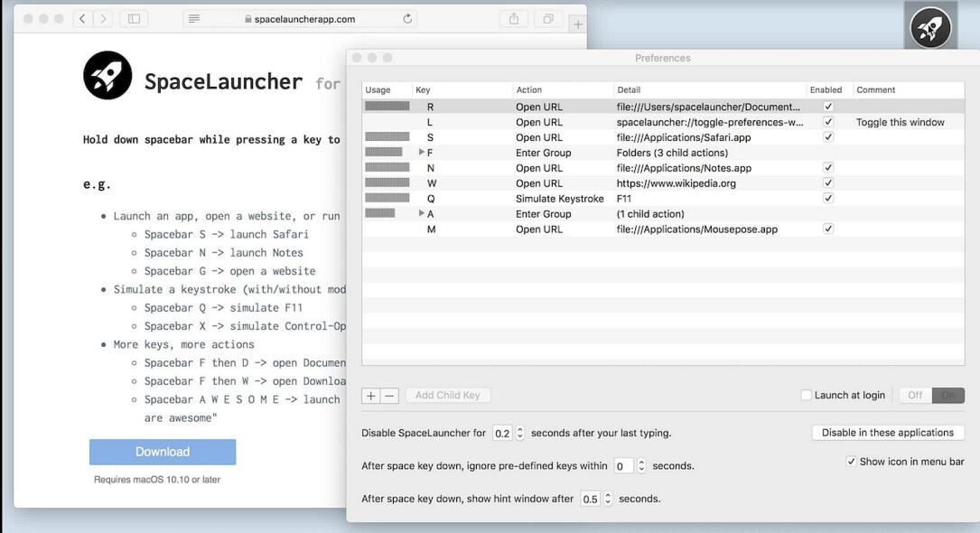This screenshot has height=533, width=980.
Task: Switch SpaceLauncher toggle to Off
Action: pos(915,396)
